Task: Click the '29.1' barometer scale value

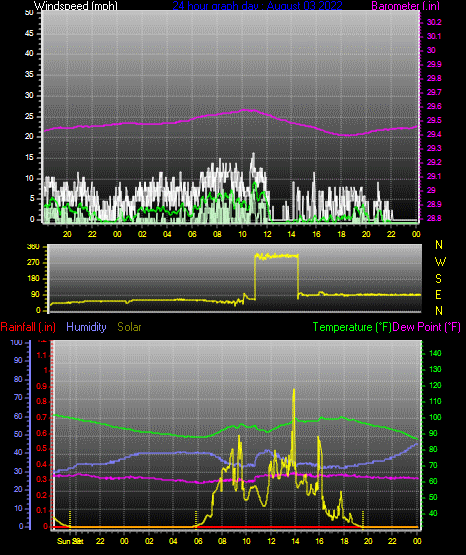Action: 434,176
